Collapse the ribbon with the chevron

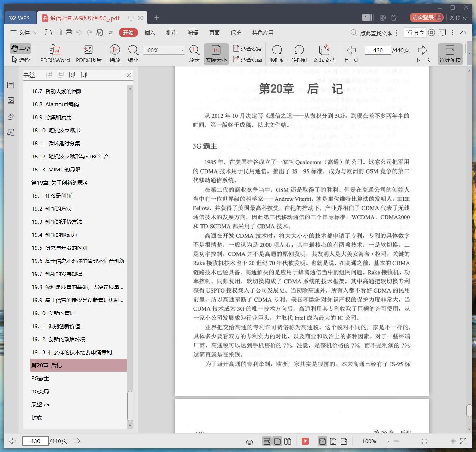click(463, 32)
